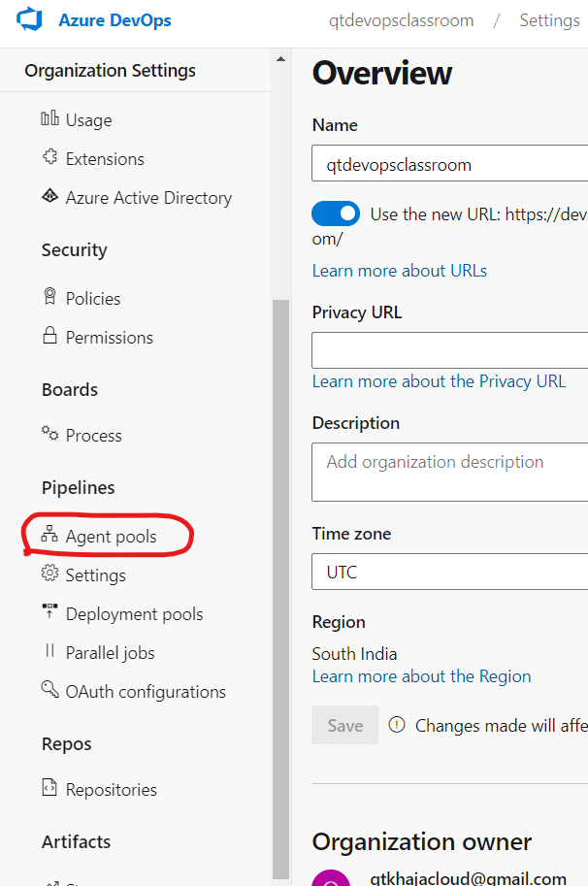Click the Organization owner heading
Image resolution: width=588 pixels, height=886 pixels.
422,842
